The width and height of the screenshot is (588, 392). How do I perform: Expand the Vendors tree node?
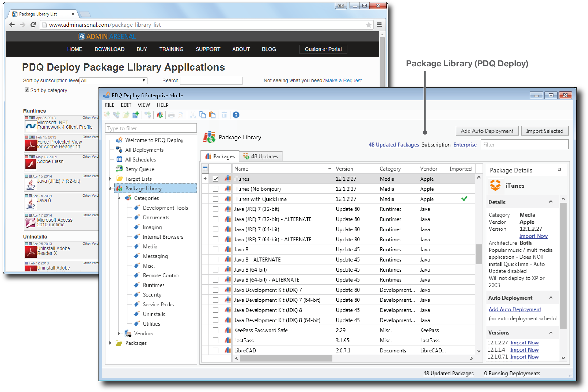(x=119, y=333)
